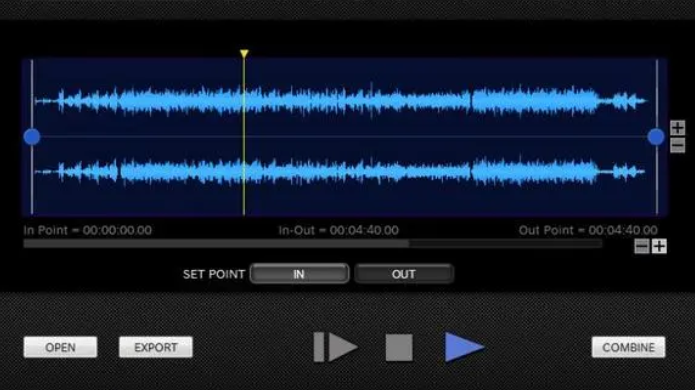This screenshot has width=695, height=390.
Task: Click the EXPORT button
Action: 156,347
